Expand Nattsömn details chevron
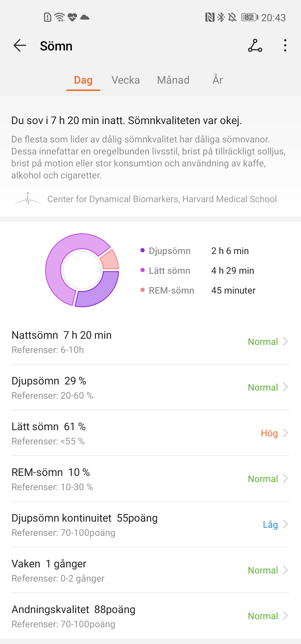 pyautogui.click(x=285, y=342)
